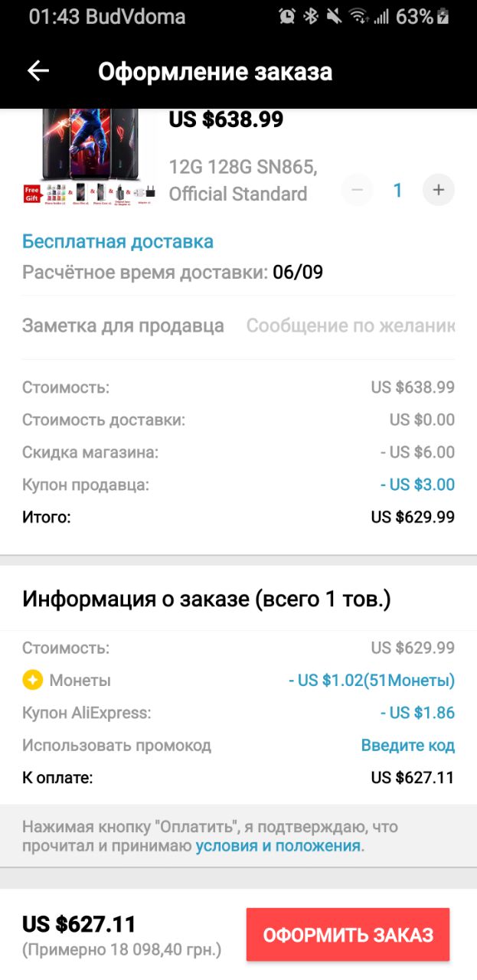The image size is (477, 980).
Task: Tap the cellular signal bars icon
Action: (381, 16)
